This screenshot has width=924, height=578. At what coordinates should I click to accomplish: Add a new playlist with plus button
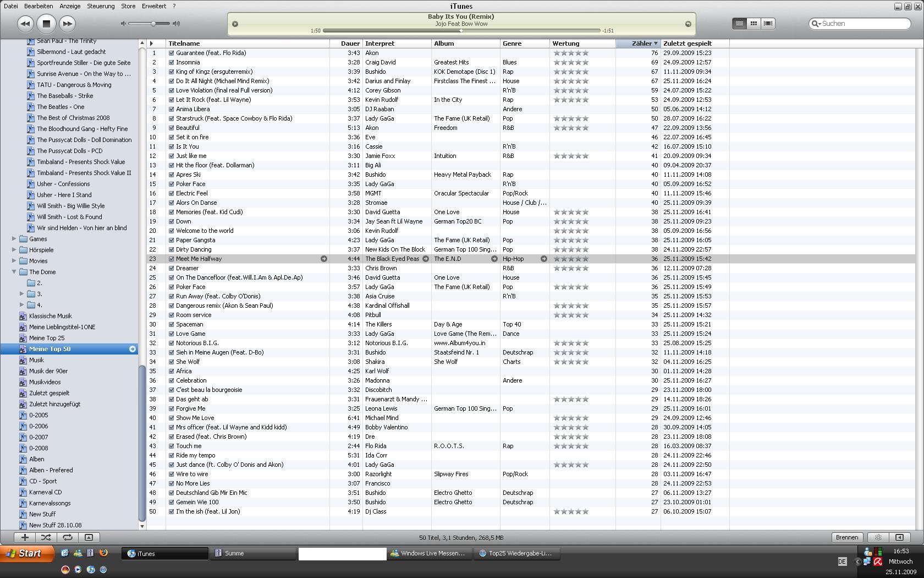click(x=25, y=537)
